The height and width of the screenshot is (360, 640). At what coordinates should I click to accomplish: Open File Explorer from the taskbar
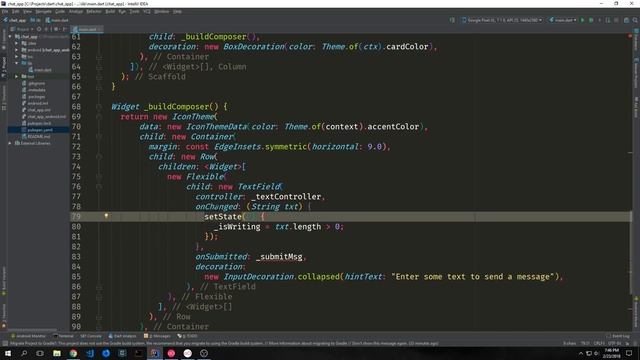coord(57,353)
